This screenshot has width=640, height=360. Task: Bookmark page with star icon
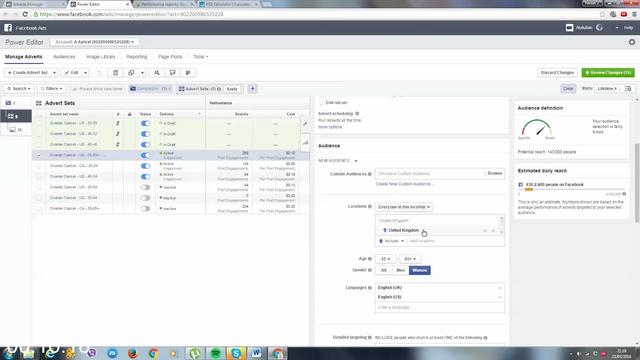tap(602, 14)
